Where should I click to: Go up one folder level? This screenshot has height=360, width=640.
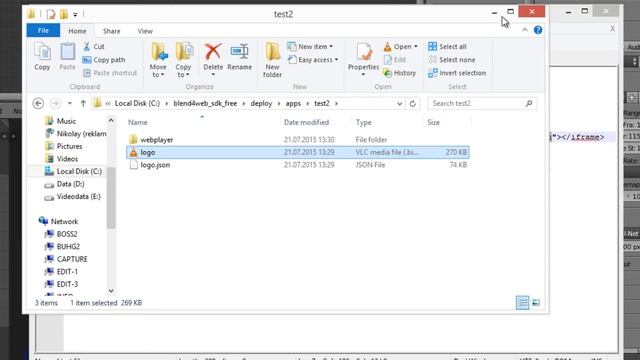point(83,103)
